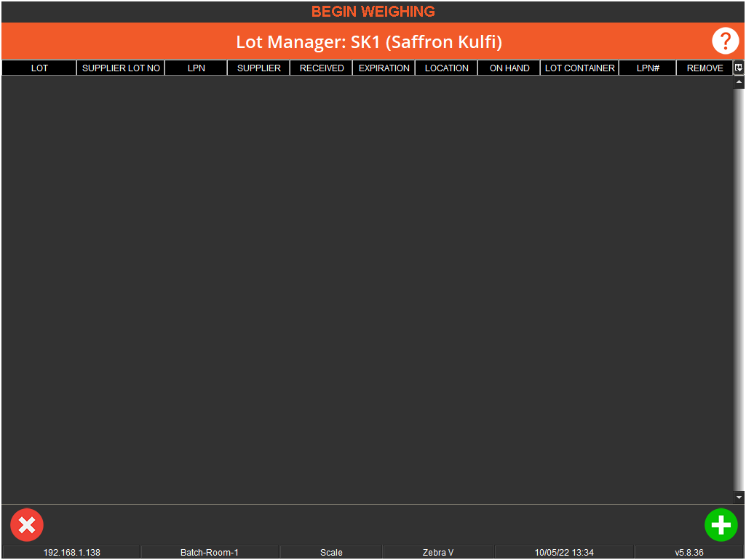Click the LOCATION column header
This screenshot has width=746, height=560.
click(x=447, y=68)
